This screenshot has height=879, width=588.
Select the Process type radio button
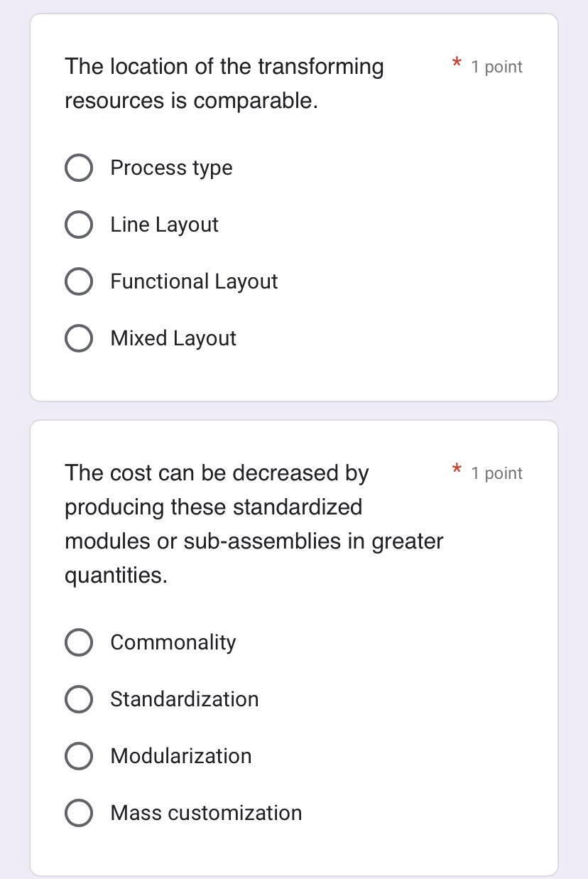[79, 168]
